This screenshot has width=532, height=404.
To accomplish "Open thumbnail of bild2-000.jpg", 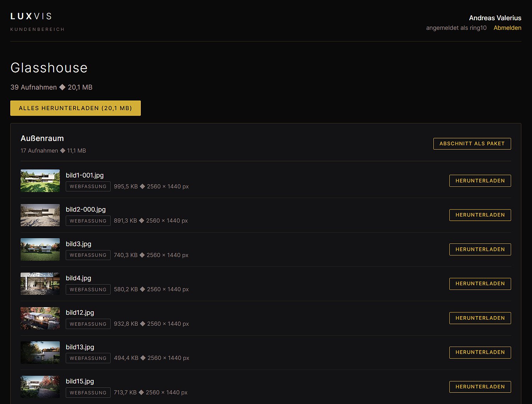I will point(40,215).
